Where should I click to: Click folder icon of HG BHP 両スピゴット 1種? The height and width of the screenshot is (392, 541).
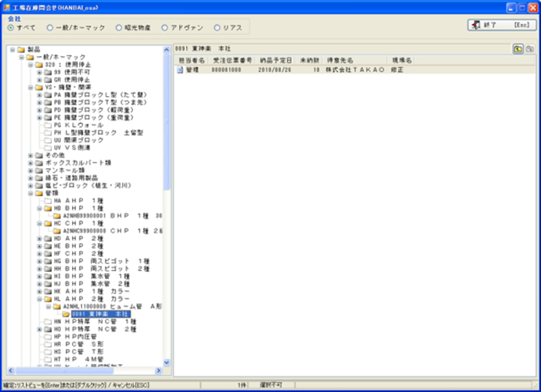[x=48, y=262]
